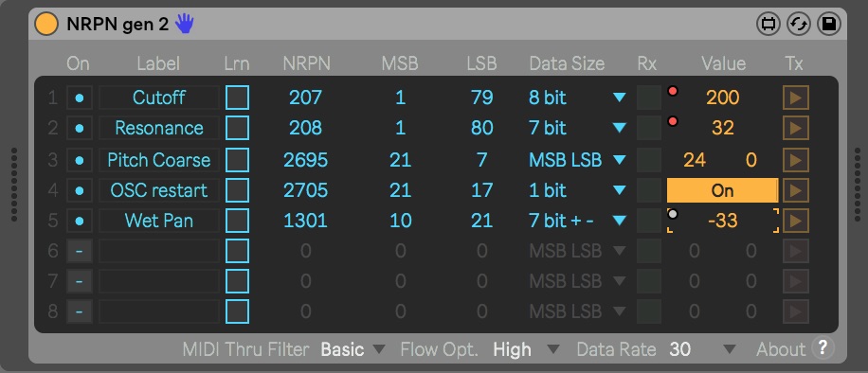Click the Wet Pan label field
Image resolution: width=868 pixels, height=373 pixels.
[x=159, y=221]
